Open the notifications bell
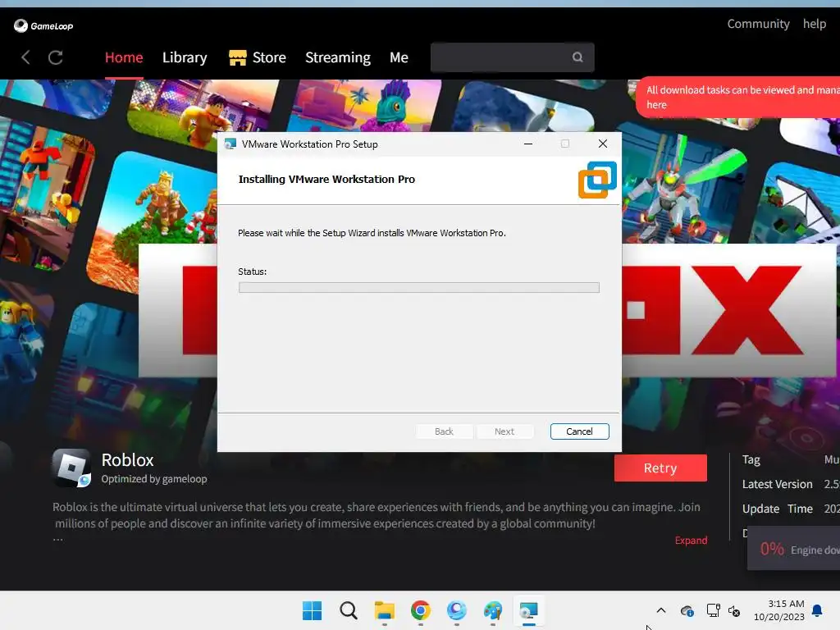 point(817,610)
